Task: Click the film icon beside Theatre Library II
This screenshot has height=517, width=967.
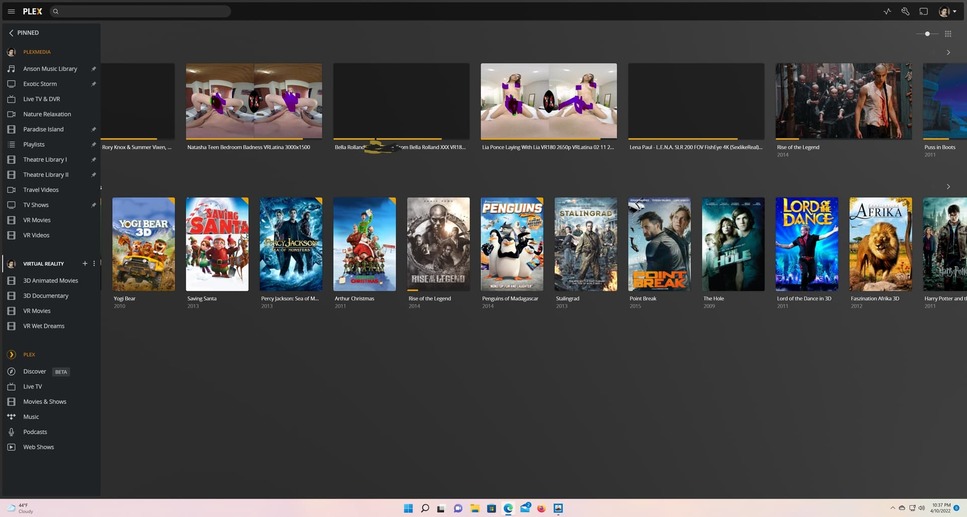Action: [x=11, y=175]
